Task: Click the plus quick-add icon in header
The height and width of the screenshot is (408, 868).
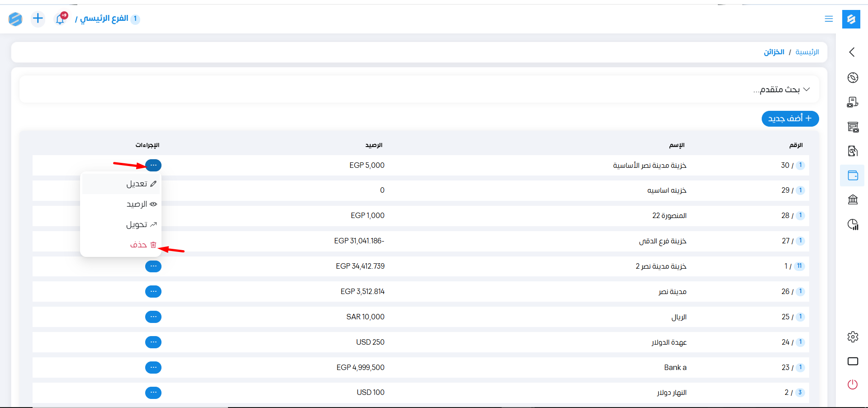Action: click(38, 19)
